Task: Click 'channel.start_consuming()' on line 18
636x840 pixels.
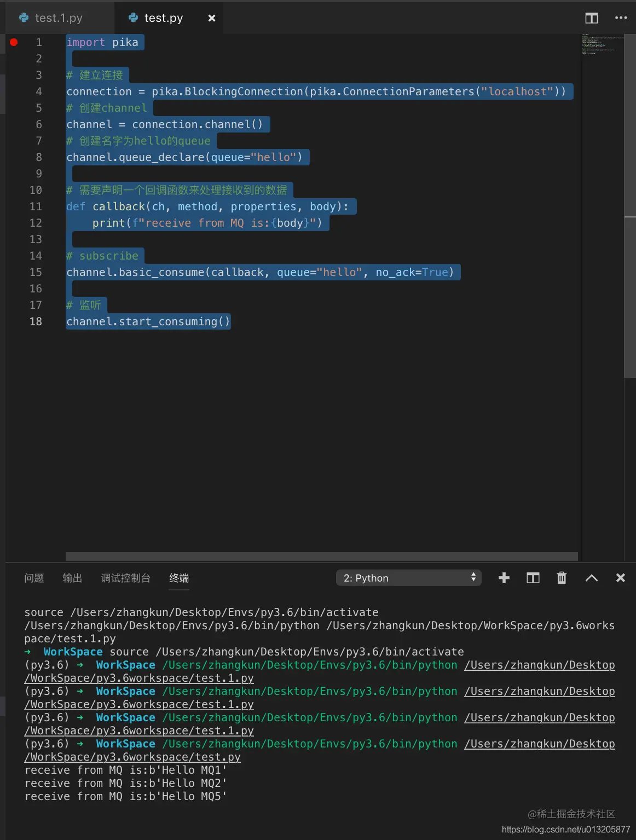Action: pos(148,321)
